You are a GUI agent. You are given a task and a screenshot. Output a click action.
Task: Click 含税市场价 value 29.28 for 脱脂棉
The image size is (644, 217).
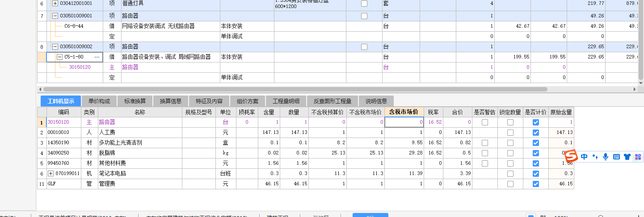tap(404, 153)
